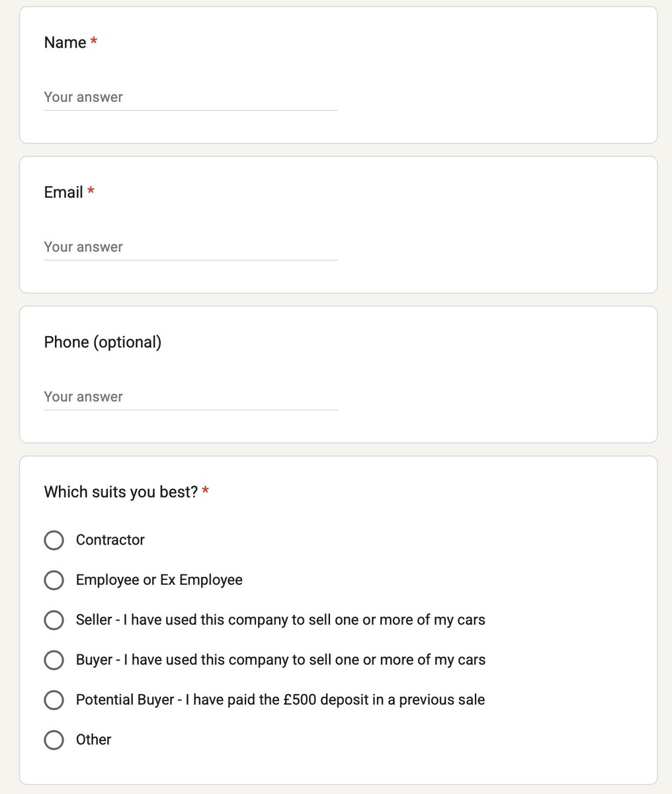Click the Phone (optional) answer field
This screenshot has width=672, height=794.
click(x=190, y=397)
